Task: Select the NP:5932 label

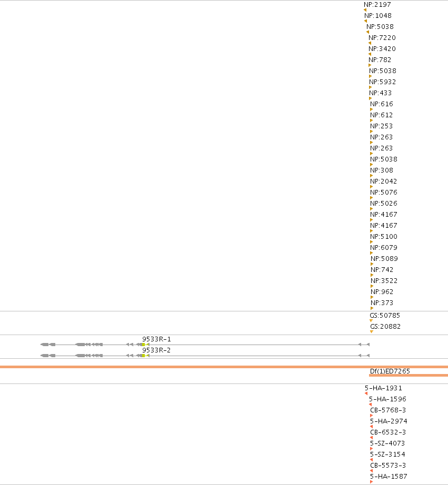Action: pos(382,82)
